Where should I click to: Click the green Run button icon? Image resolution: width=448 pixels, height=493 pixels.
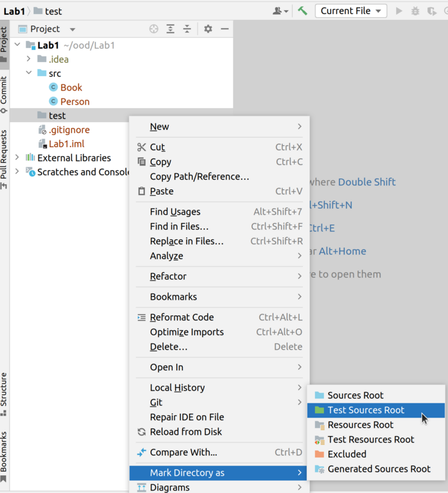coord(399,11)
